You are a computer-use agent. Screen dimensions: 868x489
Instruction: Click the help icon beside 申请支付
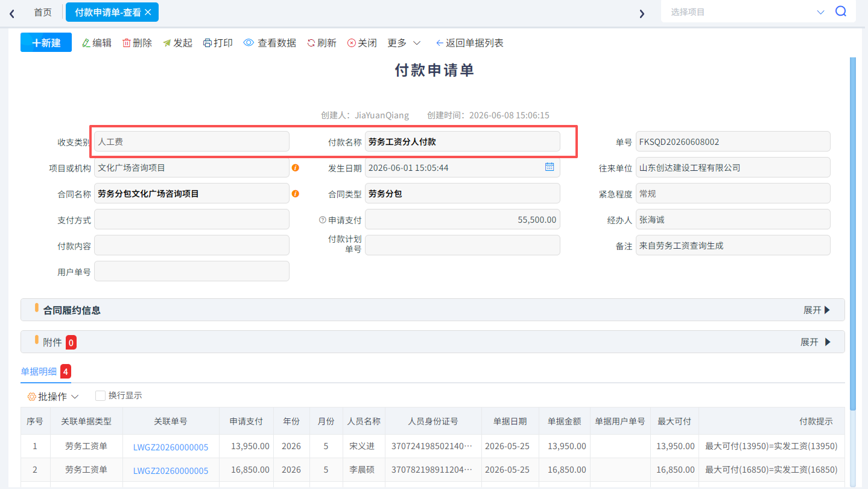tap(323, 220)
